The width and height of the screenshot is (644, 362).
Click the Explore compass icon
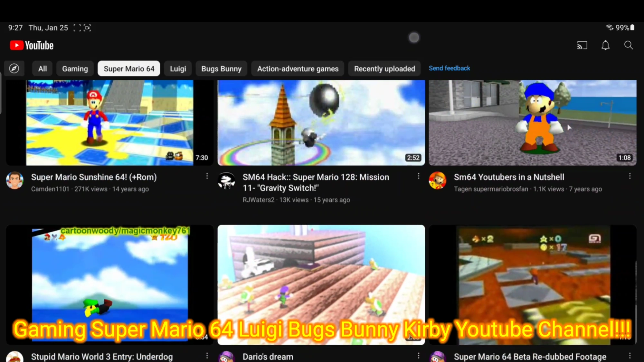[x=14, y=68]
